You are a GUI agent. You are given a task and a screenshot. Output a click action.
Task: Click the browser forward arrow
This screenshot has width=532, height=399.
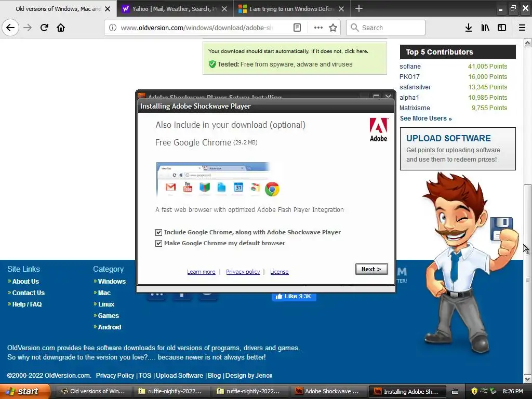28,28
